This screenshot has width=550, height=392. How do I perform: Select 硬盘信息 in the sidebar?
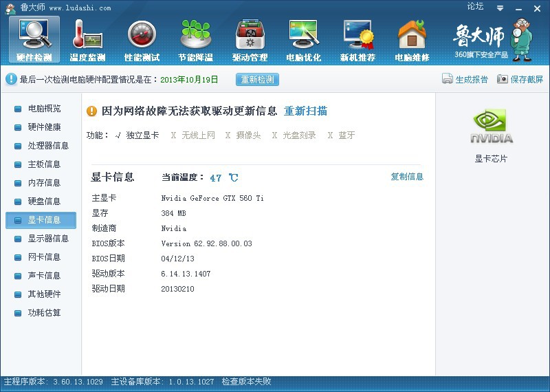44,202
